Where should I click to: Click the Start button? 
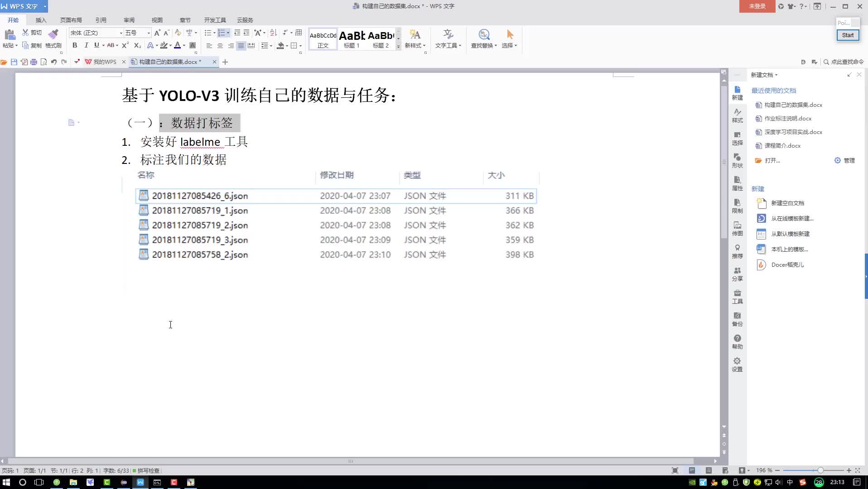coord(848,35)
